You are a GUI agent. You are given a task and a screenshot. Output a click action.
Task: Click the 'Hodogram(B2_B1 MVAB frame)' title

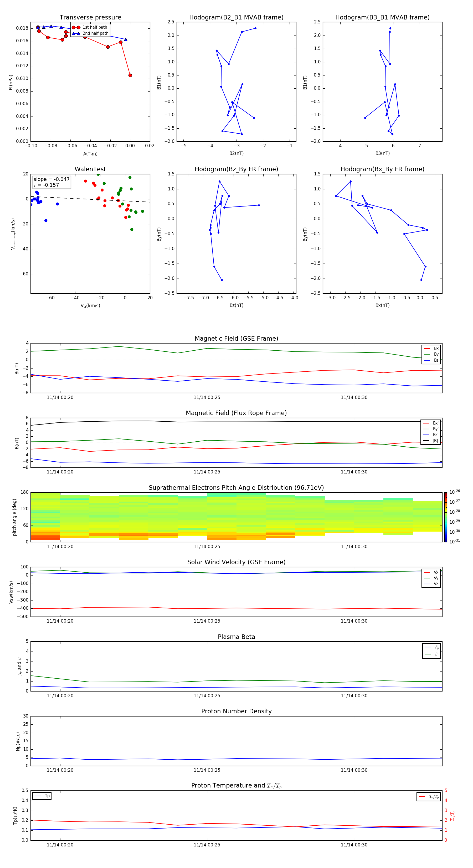[236, 17]
